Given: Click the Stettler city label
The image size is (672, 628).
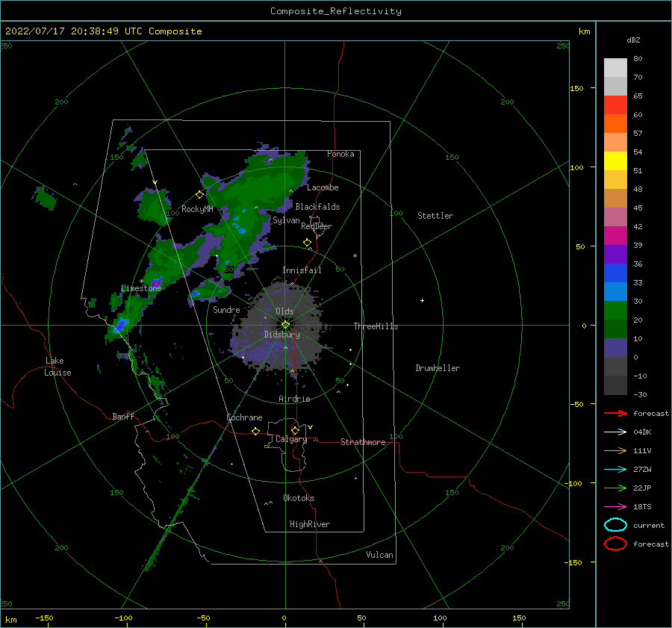Looking at the screenshot, I should click(435, 216).
